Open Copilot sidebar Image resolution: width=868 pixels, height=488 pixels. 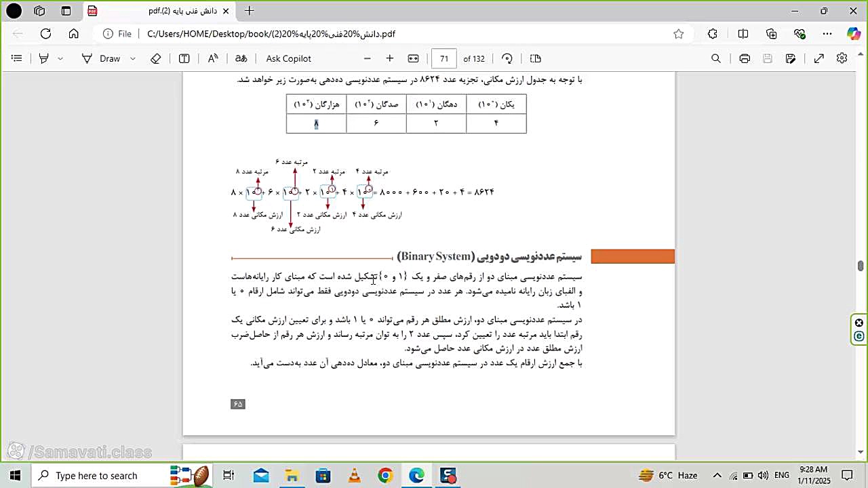tap(854, 34)
